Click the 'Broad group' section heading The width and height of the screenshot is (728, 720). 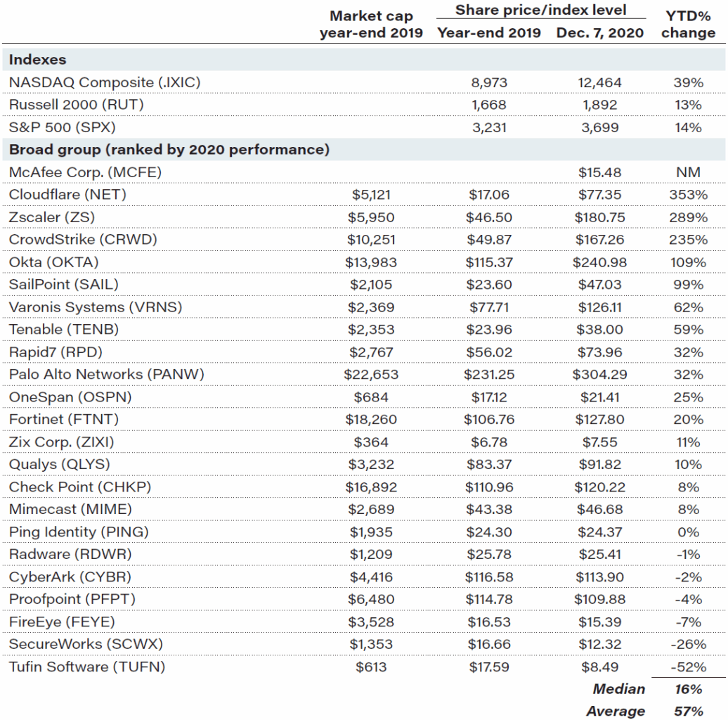click(x=169, y=150)
